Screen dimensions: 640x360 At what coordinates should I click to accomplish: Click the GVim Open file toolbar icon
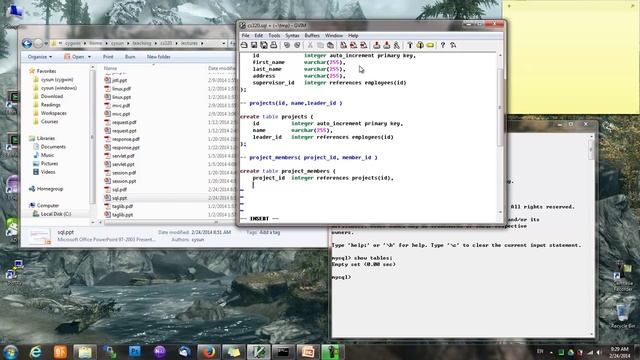point(244,45)
